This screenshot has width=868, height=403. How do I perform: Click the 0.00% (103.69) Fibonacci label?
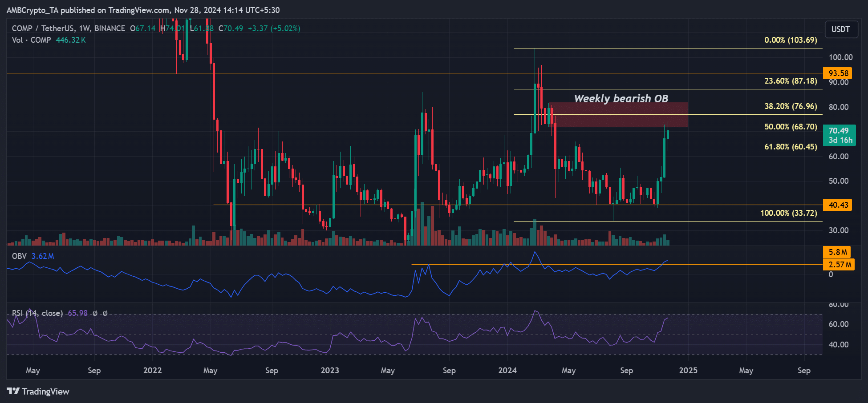[x=791, y=40]
